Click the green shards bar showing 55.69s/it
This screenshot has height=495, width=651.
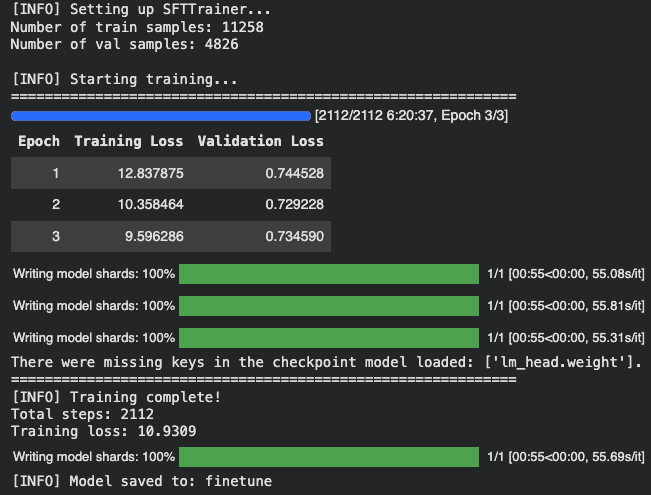point(329,457)
